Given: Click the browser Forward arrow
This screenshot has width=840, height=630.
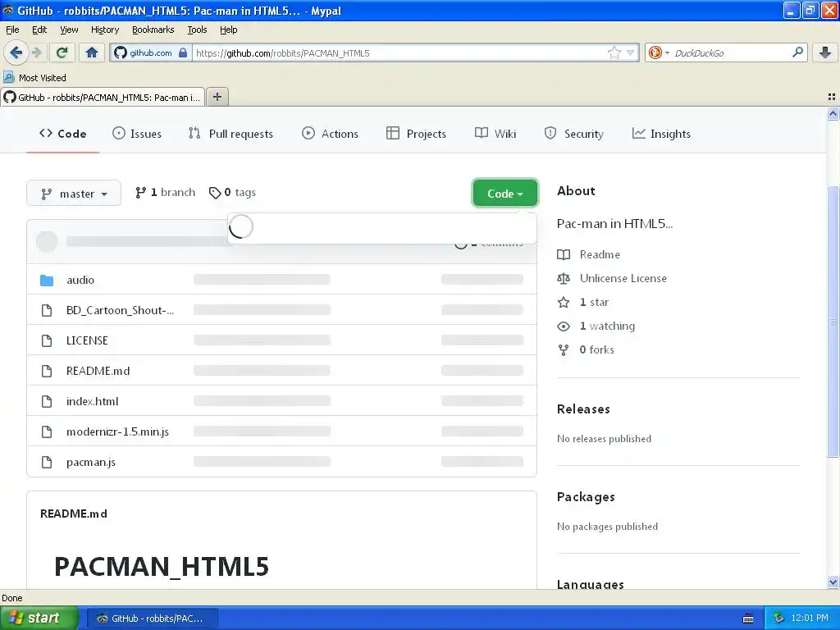Looking at the screenshot, I should coord(36,52).
